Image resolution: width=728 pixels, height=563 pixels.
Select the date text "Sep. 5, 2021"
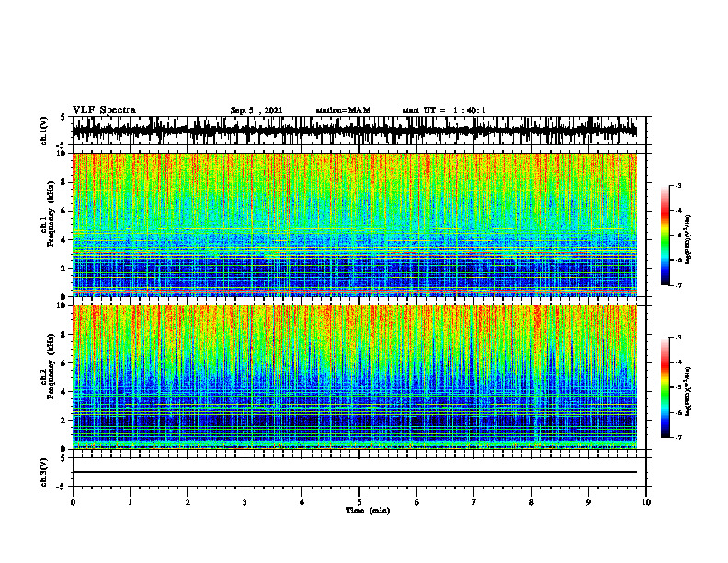256,110
